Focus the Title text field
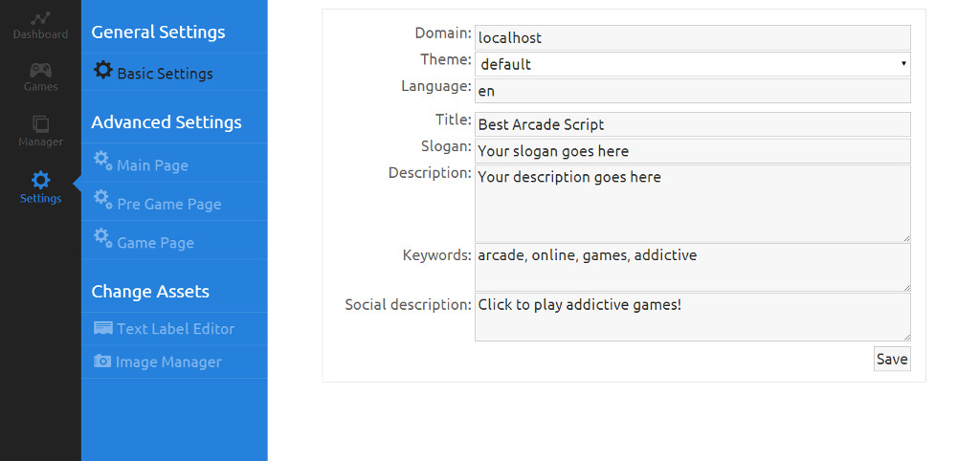 (x=692, y=124)
